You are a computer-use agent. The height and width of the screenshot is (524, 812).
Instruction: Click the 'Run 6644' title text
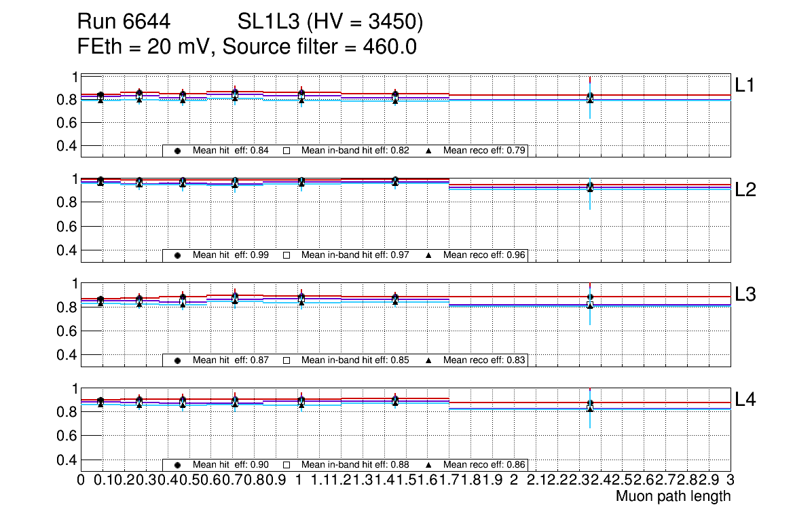[x=123, y=23]
